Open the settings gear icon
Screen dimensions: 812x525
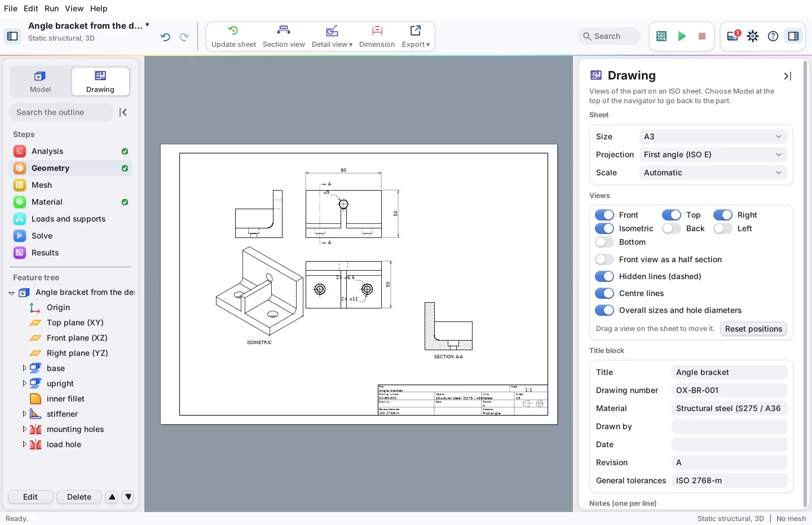click(753, 36)
